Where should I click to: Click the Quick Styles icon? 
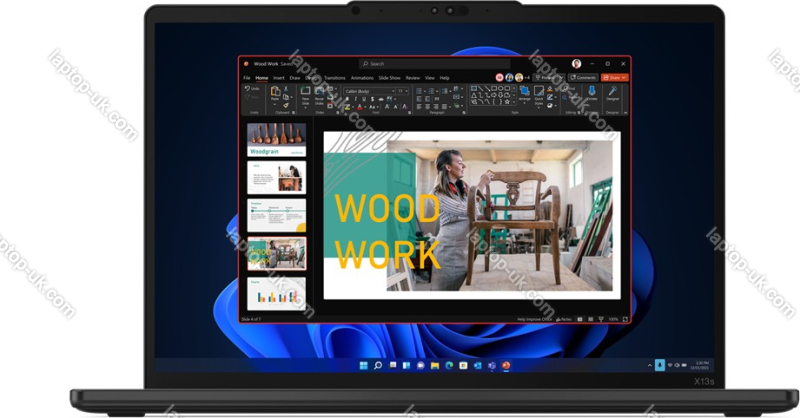[539, 93]
